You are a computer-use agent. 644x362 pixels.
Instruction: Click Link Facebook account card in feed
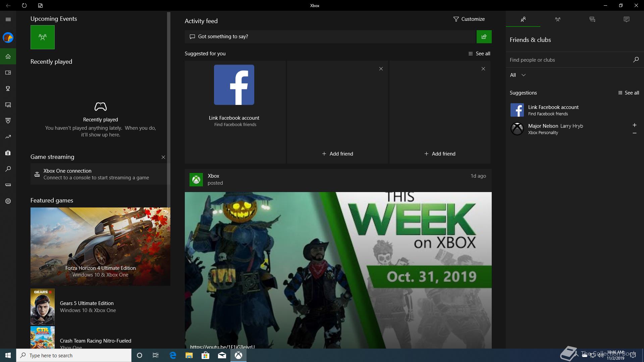(x=234, y=112)
